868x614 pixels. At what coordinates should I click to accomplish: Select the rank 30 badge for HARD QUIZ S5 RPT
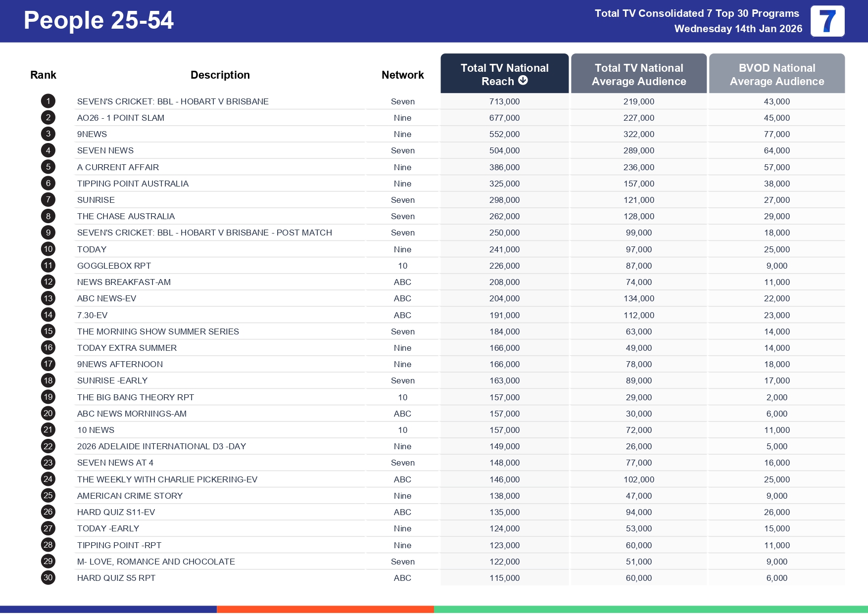click(x=48, y=577)
